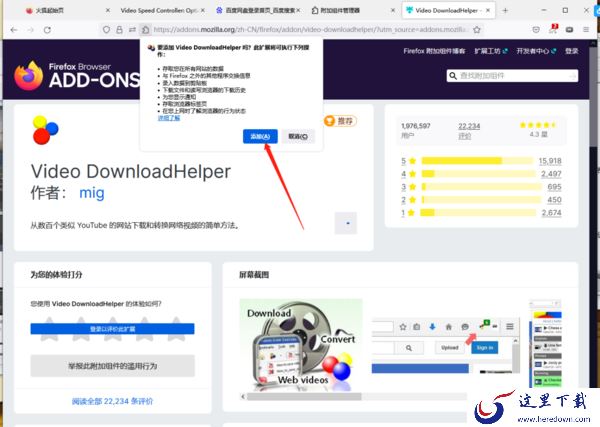The image size is (600, 427).
Task: Open the developer hub header link
Action: (x=536, y=51)
